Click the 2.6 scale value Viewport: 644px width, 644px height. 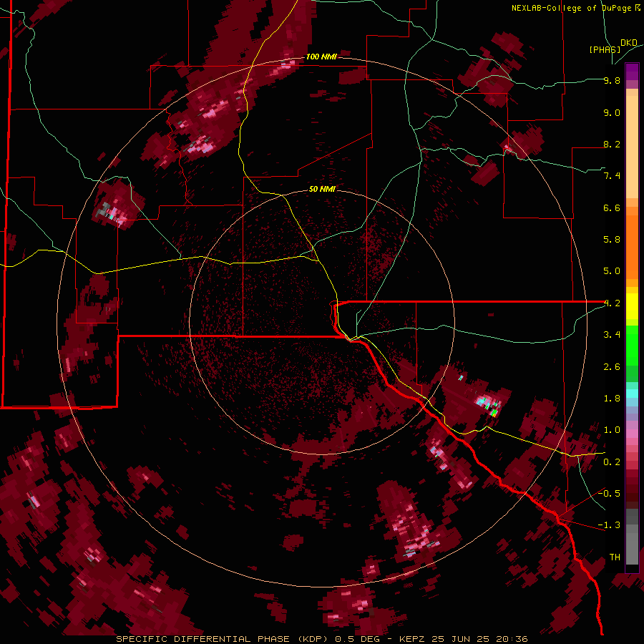(612, 367)
